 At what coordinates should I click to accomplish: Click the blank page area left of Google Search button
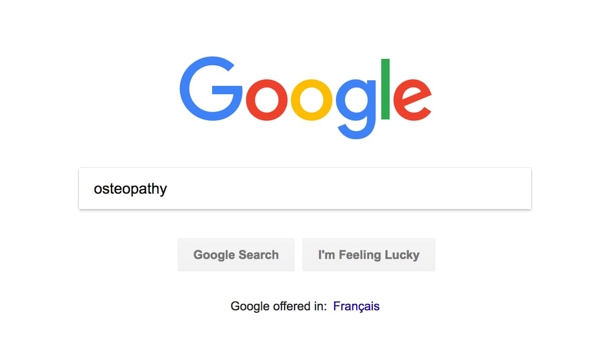pos(126,255)
